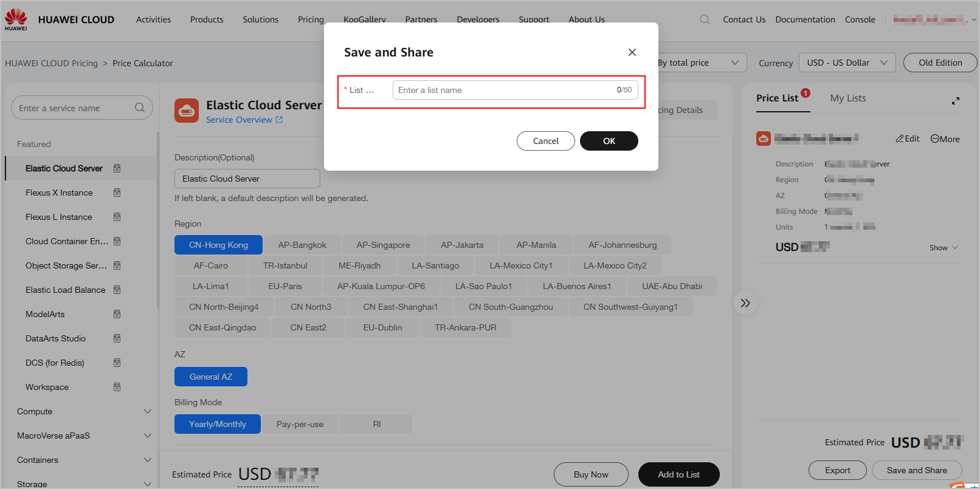Screen dimensions: 980x489
Task: Click the Export button
Action: point(838,470)
